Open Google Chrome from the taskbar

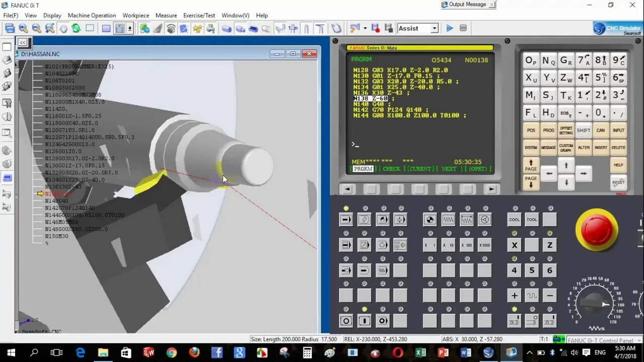coord(172,352)
